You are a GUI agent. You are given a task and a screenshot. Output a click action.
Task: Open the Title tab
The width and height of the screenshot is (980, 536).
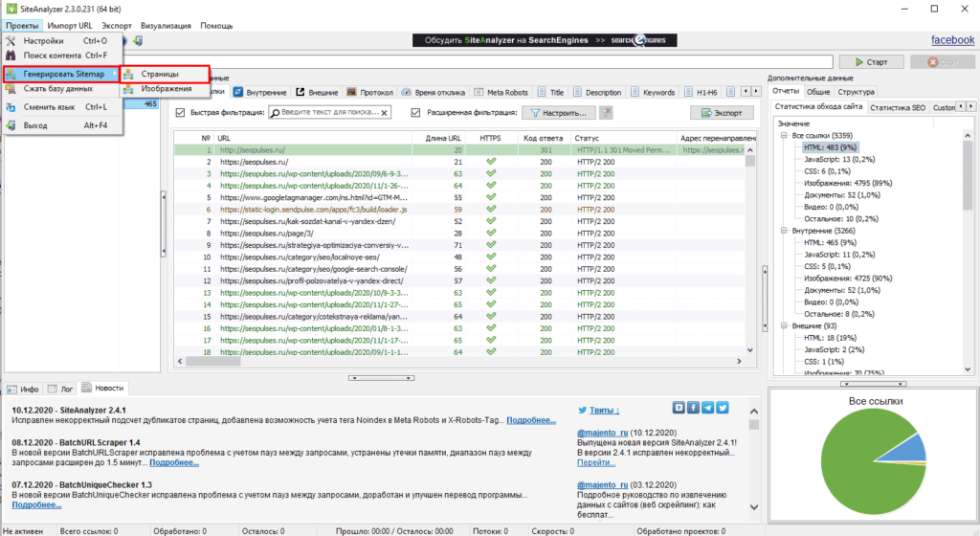click(550, 92)
